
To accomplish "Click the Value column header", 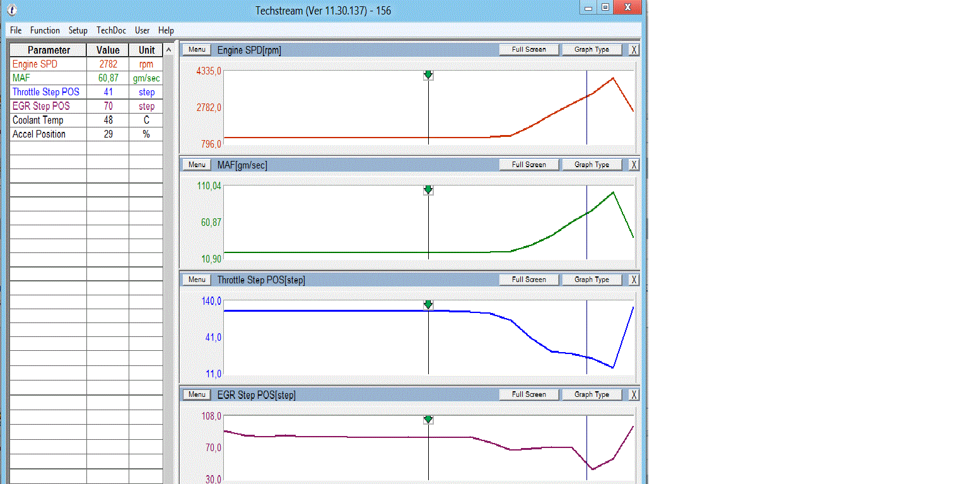I will (x=108, y=50).
